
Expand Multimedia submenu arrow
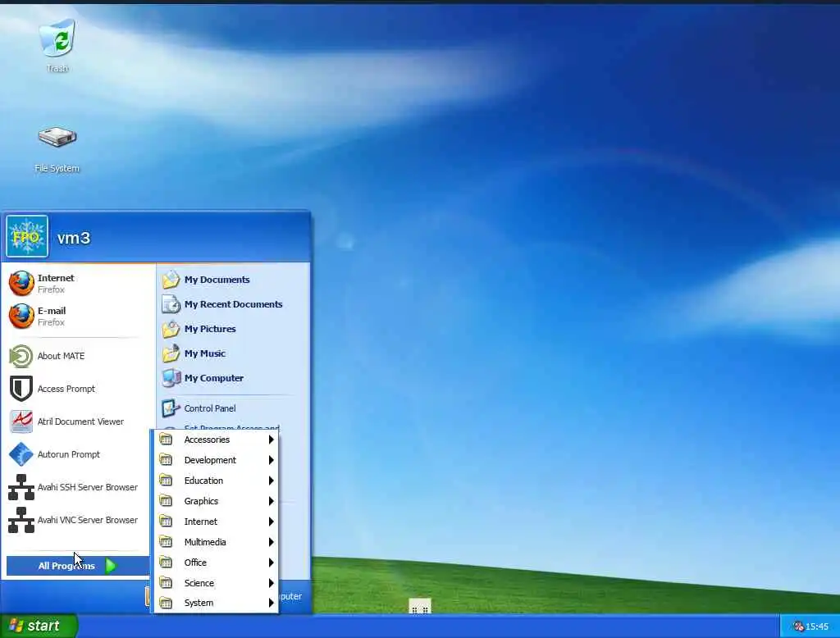pyautogui.click(x=271, y=542)
